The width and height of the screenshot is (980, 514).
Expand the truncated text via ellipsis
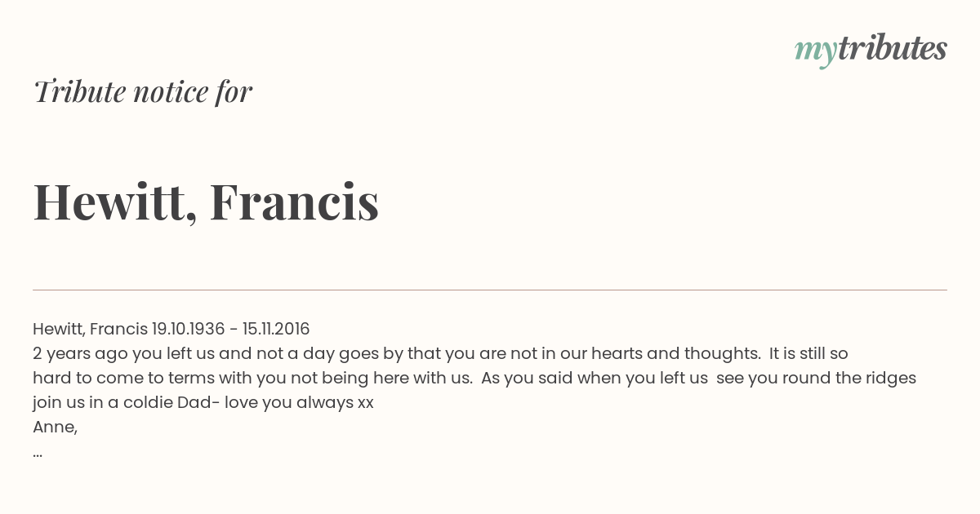click(x=38, y=454)
